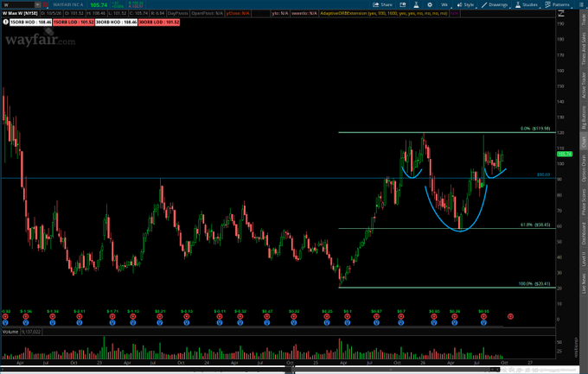
Task: Click the yClose: N/A label
Action: click(x=238, y=14)
